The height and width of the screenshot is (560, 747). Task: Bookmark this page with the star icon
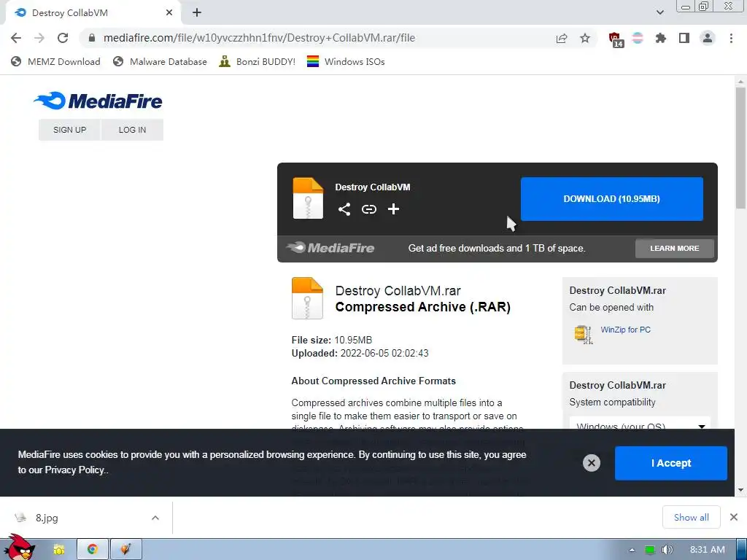pos(585,38)
